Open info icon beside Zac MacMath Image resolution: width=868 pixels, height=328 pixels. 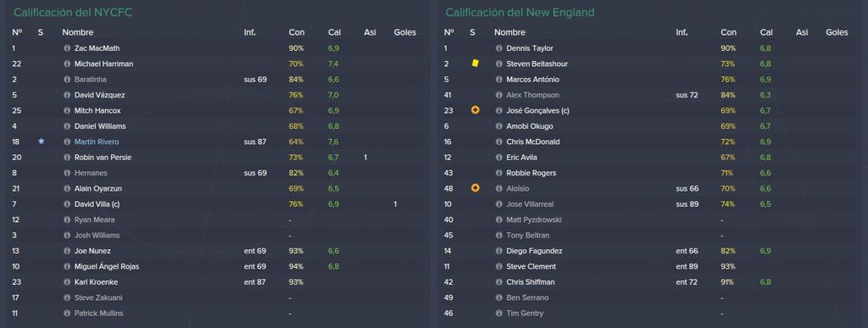(68, 48)
